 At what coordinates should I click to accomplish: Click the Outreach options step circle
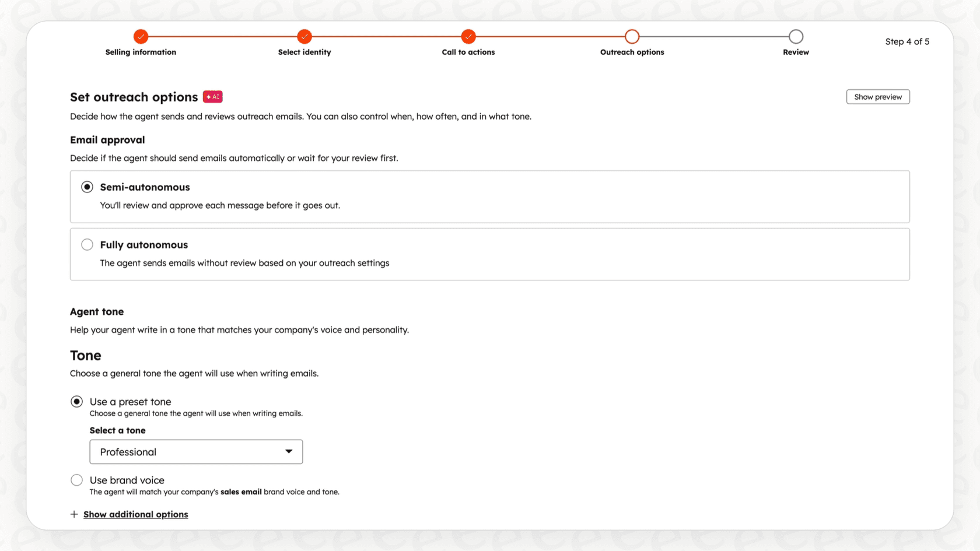tap(632, 37)
